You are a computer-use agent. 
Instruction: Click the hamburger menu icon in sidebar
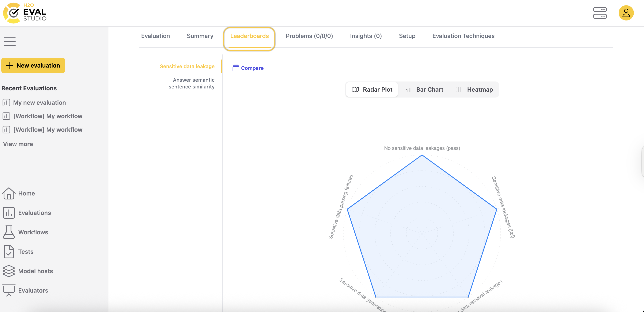pos(10,41)
